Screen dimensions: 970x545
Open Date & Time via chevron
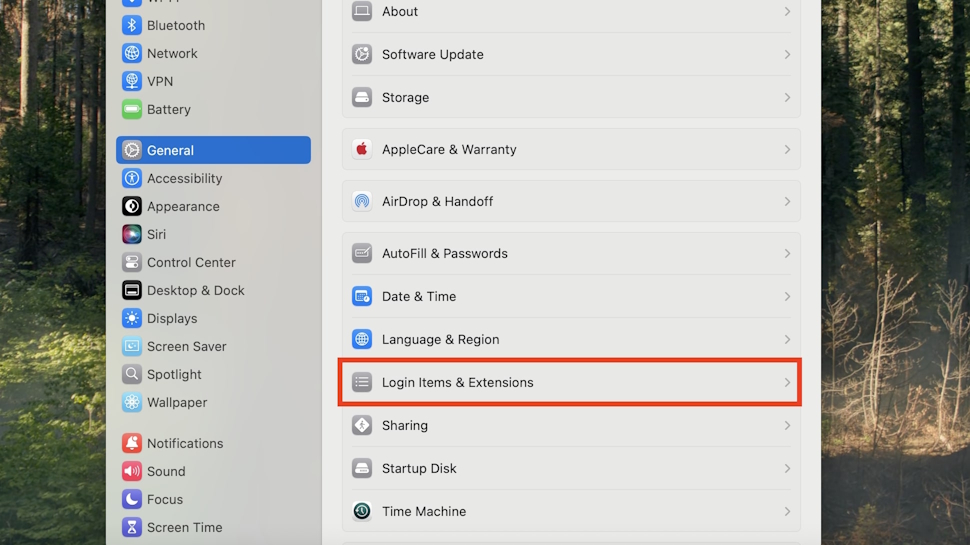[x=787, y=296]
